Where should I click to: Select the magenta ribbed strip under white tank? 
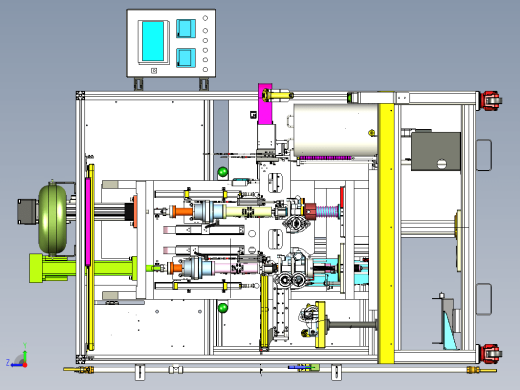(325, 158)
